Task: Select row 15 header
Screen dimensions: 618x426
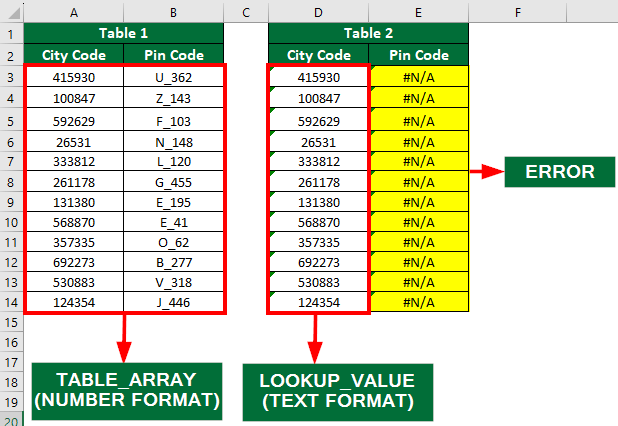Action: point(11,323)
